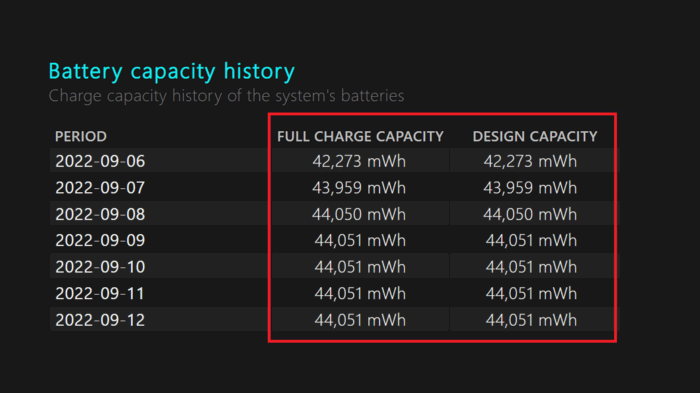Image resolution: width=700 pixels, height=393 pixels.
Task: Select full charge capacity value 44,050 mWh
Action: click(359, 214)
